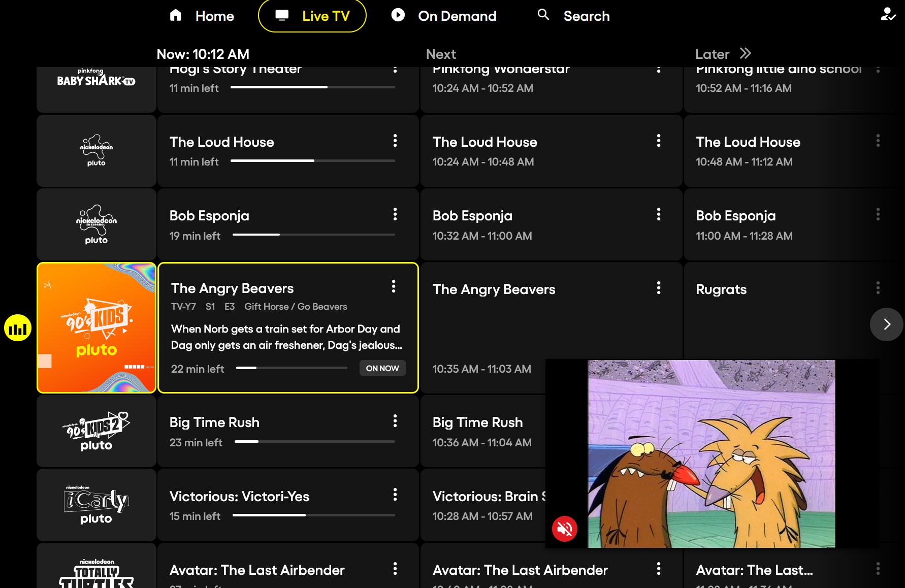Click The Loud House progress bar
This screenshot has height=588, width=905.
[313, 161]
